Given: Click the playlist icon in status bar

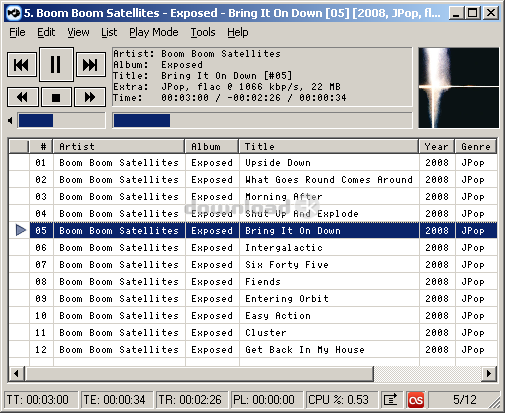Looking at the screenshot, I should pos(390,400).
